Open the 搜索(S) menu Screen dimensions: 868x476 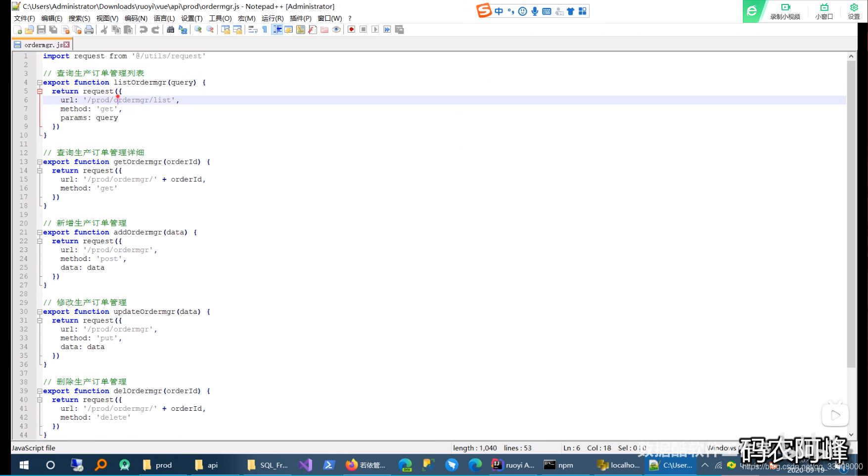point(80,18)
